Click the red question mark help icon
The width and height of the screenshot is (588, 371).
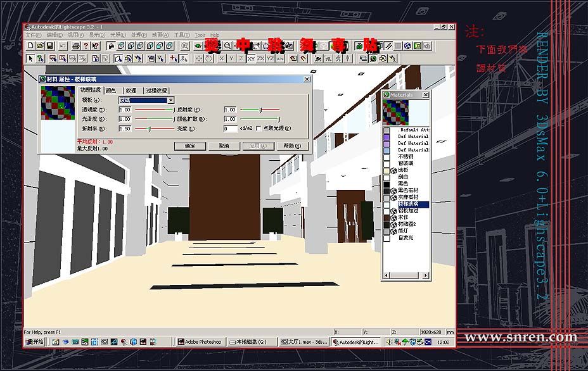point(86,46)
